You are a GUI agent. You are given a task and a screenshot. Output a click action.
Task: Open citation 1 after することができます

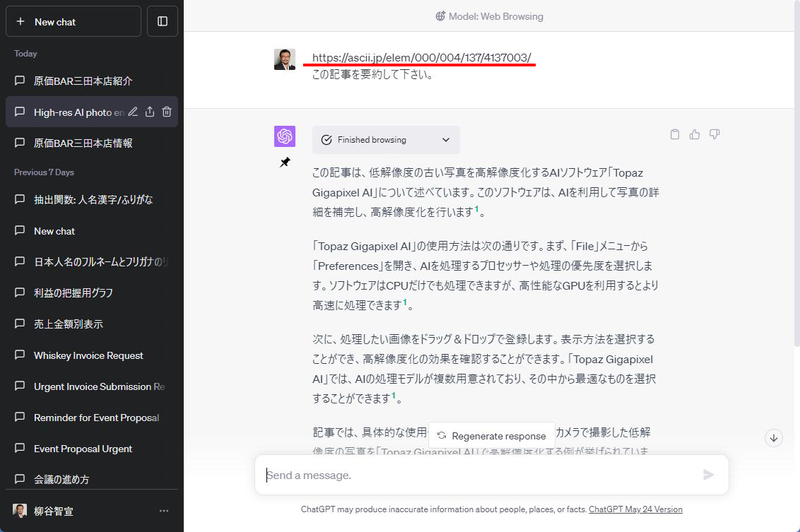coord(394,395)
